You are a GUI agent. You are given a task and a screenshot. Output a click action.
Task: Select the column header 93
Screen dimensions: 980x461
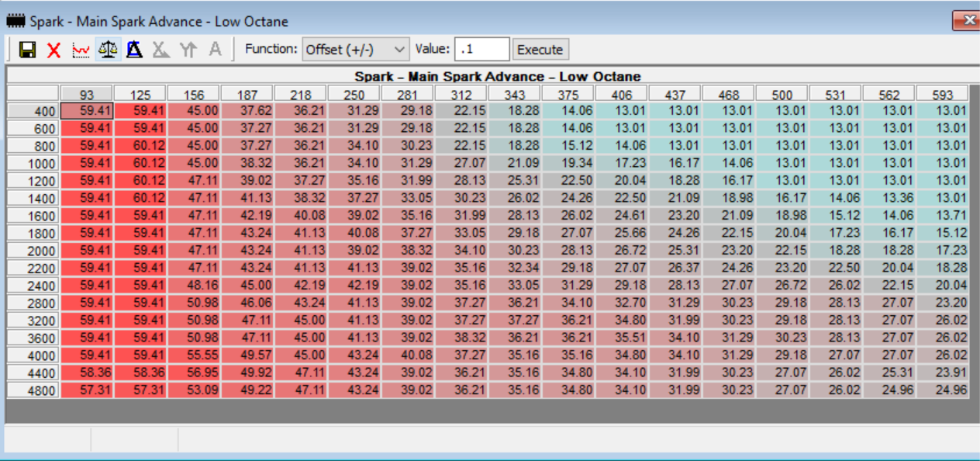[x=87, y=95]
